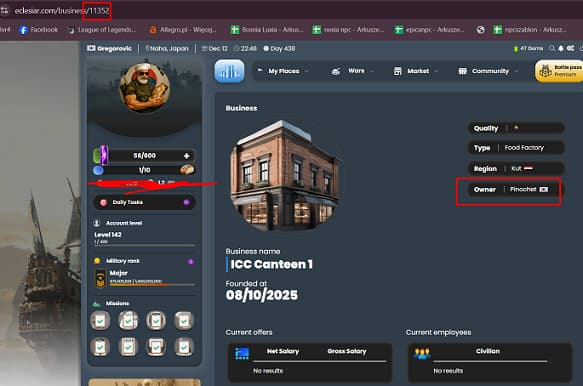Click the Market stall icon
This screenshot has width=583, height=386.
click(398, 71)
